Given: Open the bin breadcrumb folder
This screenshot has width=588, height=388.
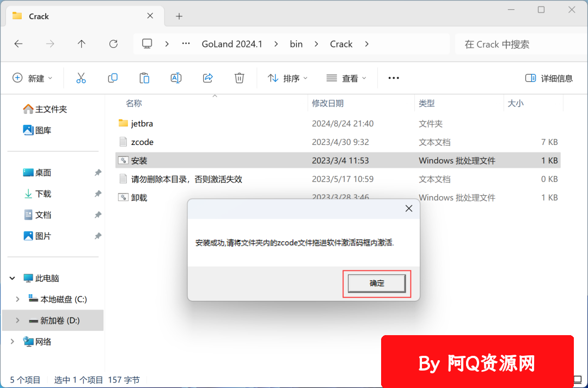Looking at the screenshot, I should 296,44.
